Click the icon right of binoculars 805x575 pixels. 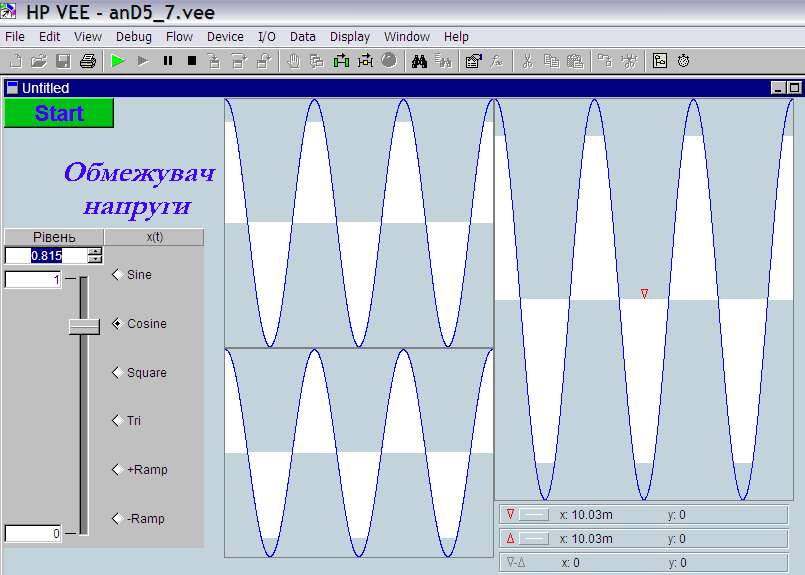(443, 61)
